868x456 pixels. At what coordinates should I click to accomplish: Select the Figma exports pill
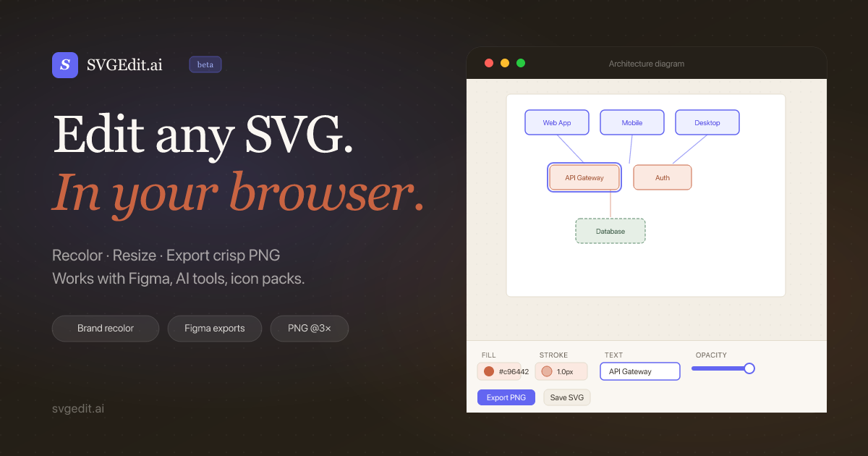215,329
